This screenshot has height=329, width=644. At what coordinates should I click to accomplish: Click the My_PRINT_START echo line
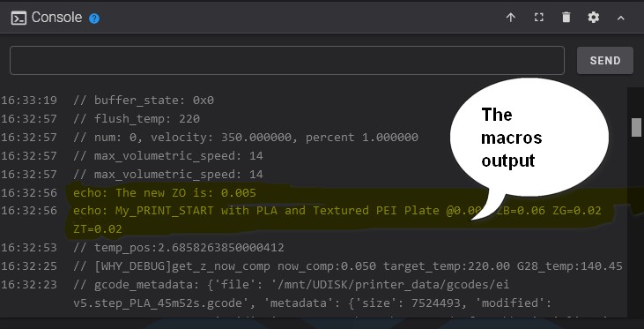point(337,220)
